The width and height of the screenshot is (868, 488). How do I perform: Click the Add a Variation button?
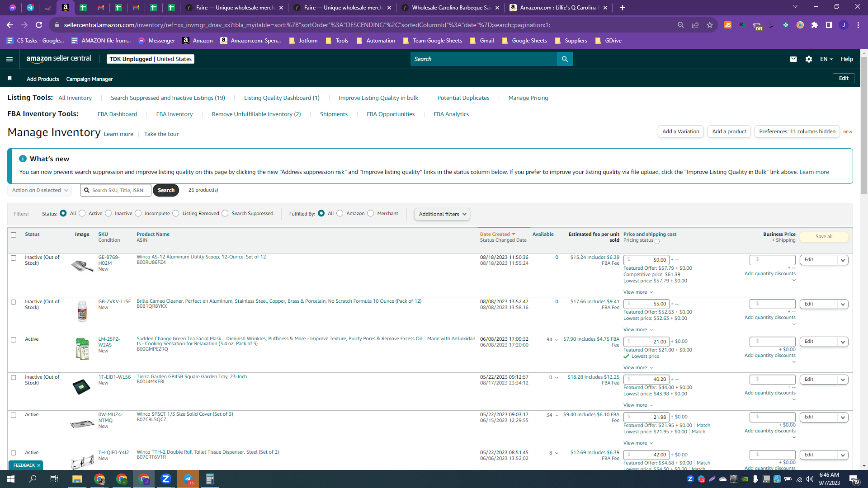[x=681, y=131]
